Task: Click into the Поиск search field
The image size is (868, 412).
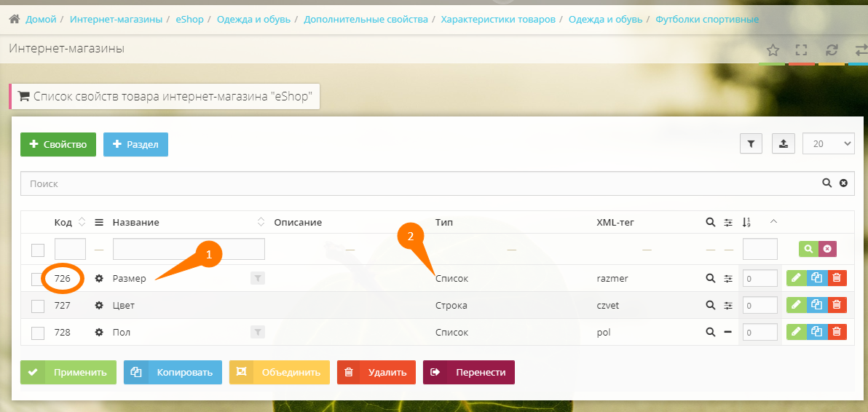Action: [x=422, y=184]
